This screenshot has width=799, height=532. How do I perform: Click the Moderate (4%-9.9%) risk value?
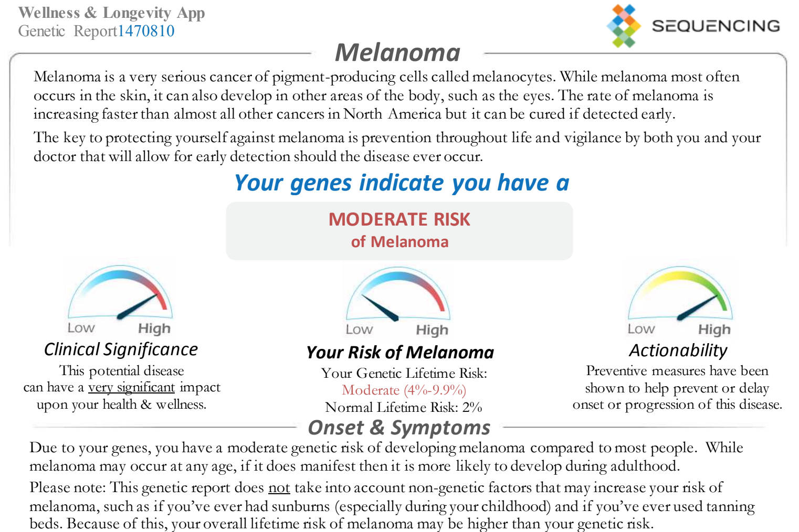pos(404,390)
